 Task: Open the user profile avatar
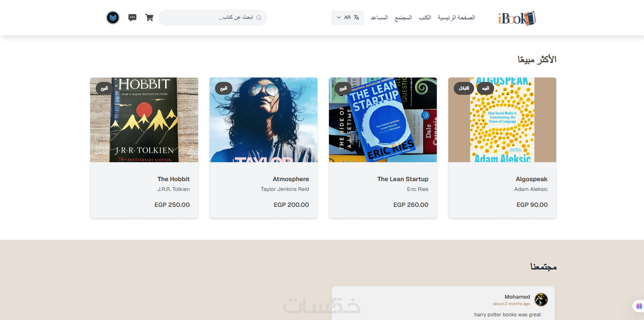click(113, 18)
